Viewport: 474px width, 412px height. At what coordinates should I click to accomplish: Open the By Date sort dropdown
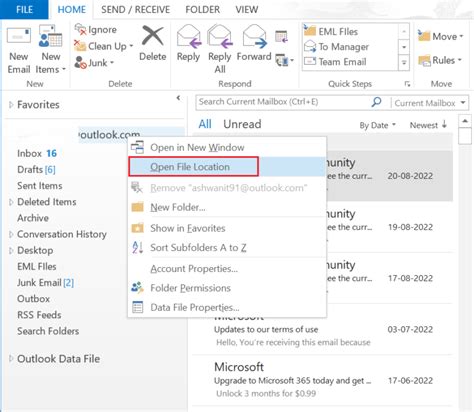[x=377, y=125]
